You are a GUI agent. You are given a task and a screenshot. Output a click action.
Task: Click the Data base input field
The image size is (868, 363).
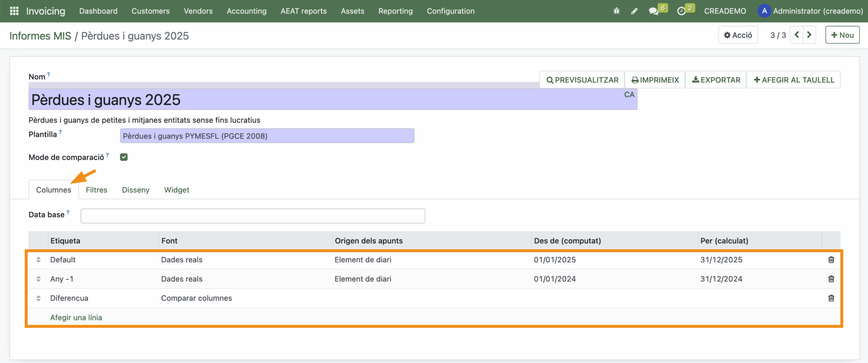253,216
